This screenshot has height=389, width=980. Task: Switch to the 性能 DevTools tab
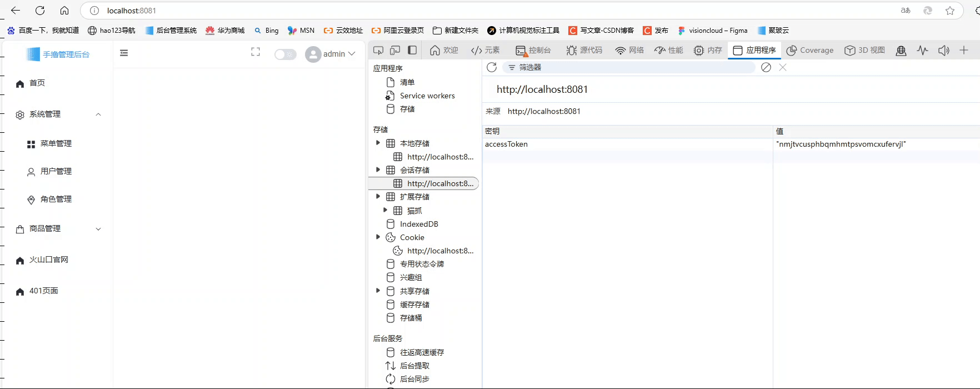click(668, 50)
